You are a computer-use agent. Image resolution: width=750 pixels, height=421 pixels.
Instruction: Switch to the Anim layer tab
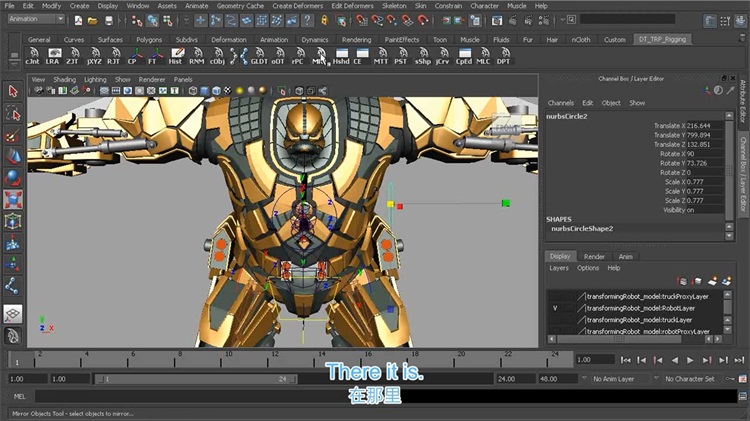pos(625,256)
